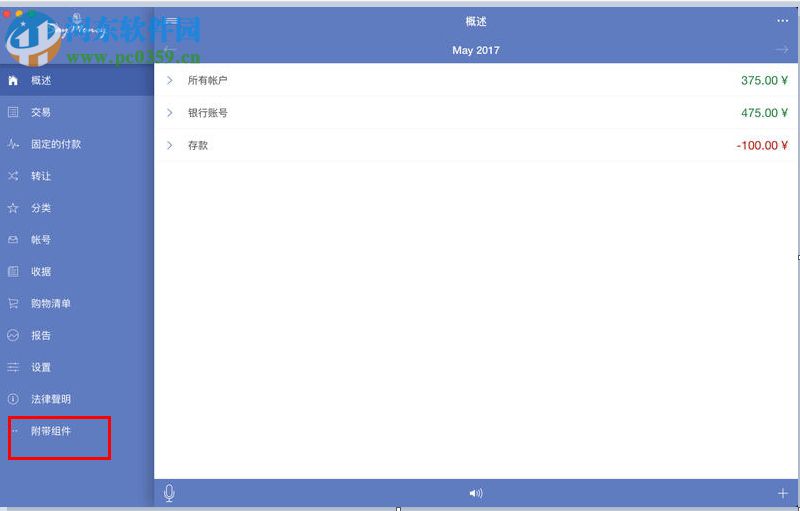Add new entry with plus button

[x=782, y=493]
